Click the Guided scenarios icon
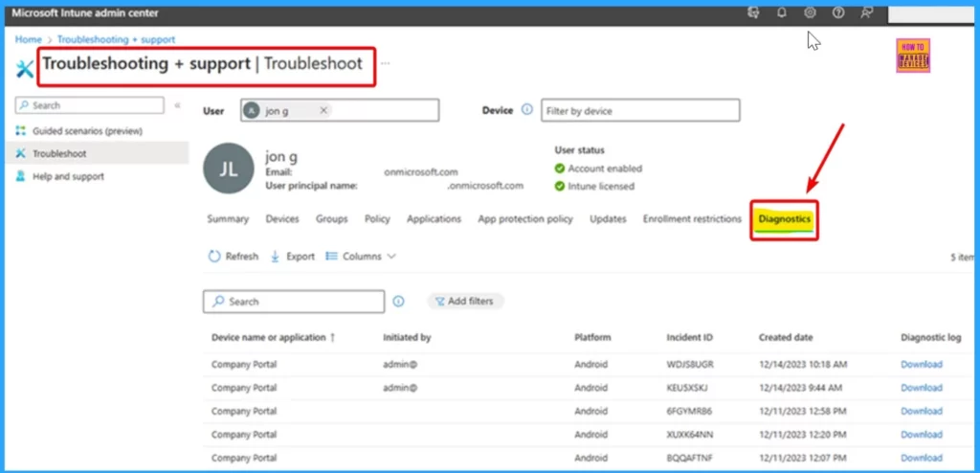980x473 pixels. (21, 131)
